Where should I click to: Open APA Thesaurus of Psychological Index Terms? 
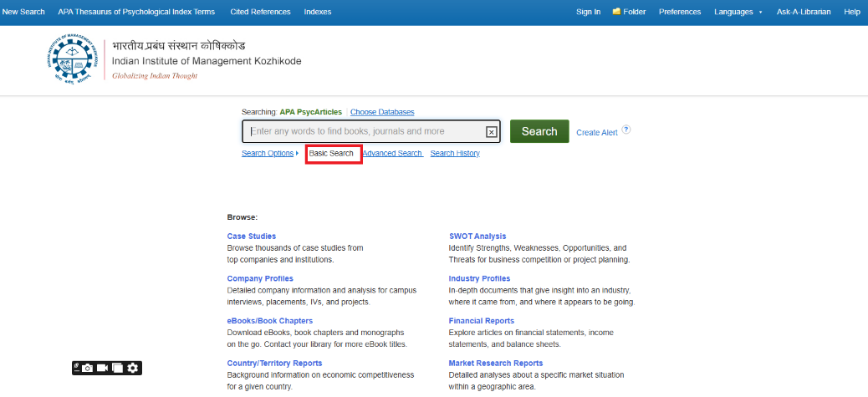tap(136, 12)
